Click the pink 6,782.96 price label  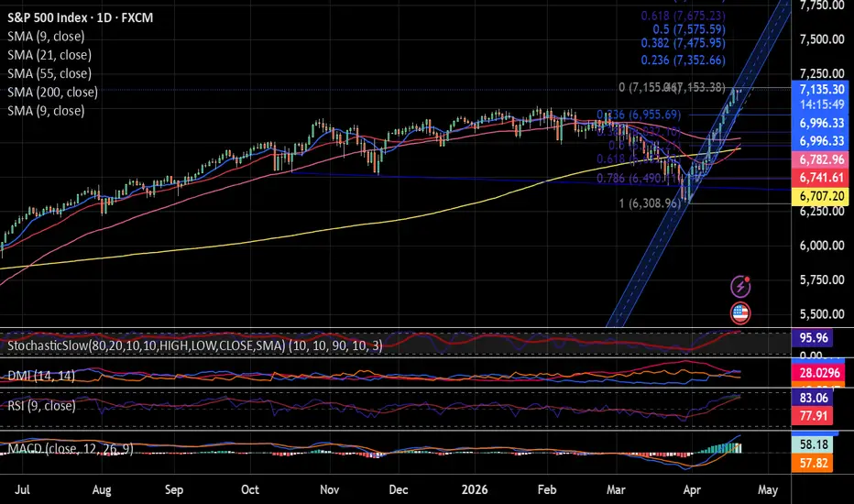click(822, 160)
